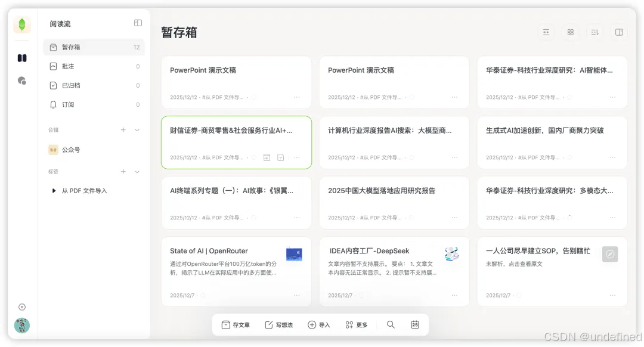Open the more options menu on PowerPoint 演示文稿 card
The height and width of the screenshot is (347, 644).
click(297, 97)
